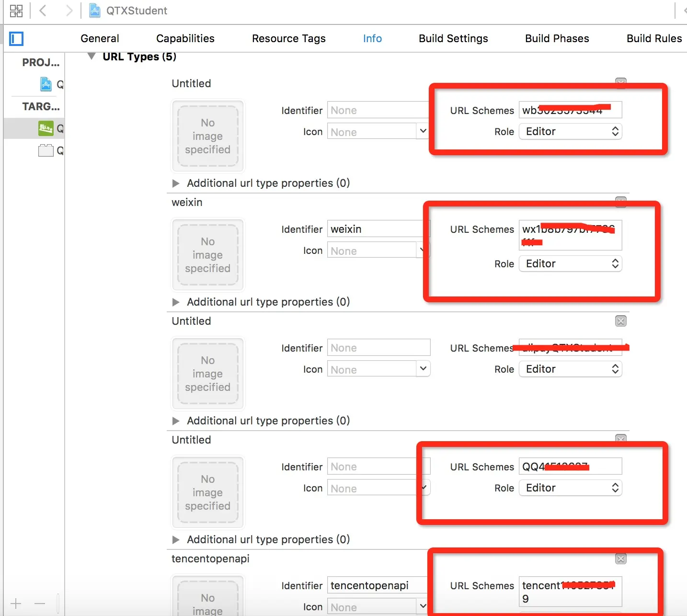Edit the tencentopenapi Identifier field
The width and height of the screenshot is (687, 616).
tap(378, 585)
